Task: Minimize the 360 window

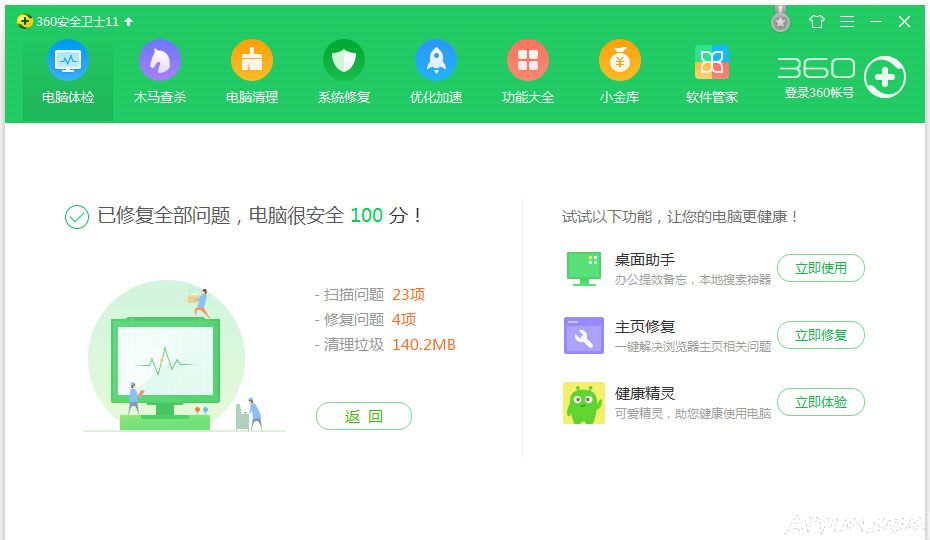Action: [876, 22]
